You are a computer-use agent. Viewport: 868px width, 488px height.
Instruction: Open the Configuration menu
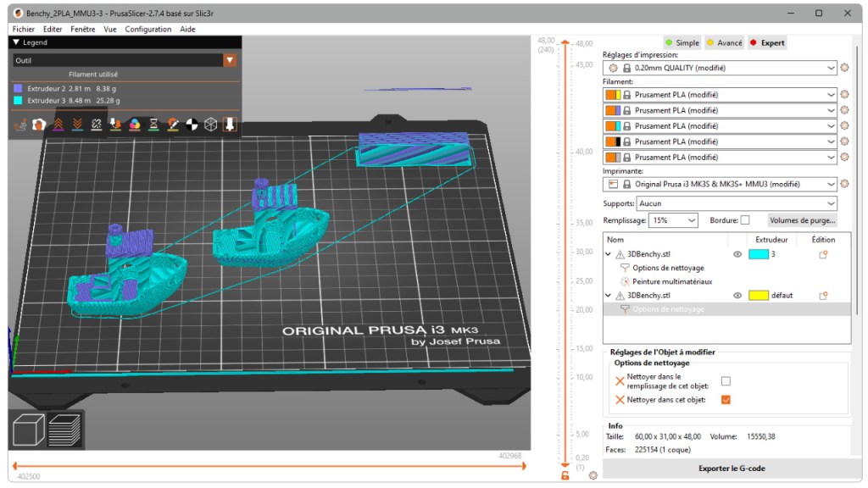click(x=148, y=29)
